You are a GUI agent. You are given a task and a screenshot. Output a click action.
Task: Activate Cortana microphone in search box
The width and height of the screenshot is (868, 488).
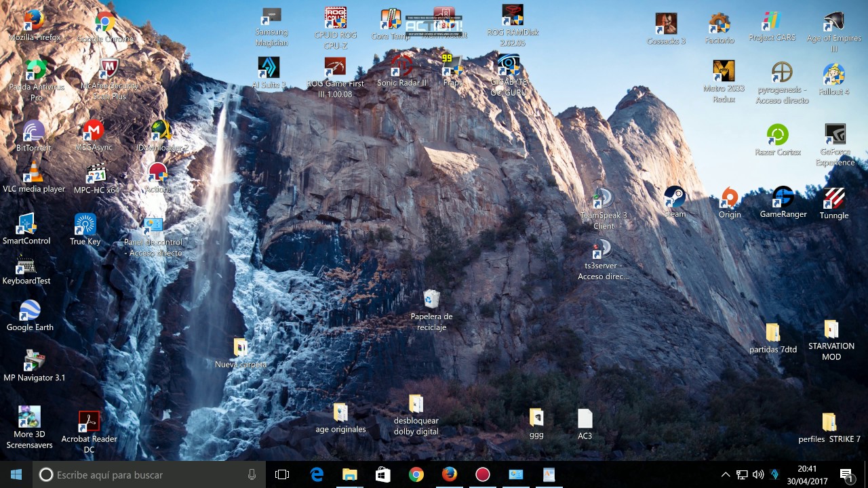coord(252,474)
